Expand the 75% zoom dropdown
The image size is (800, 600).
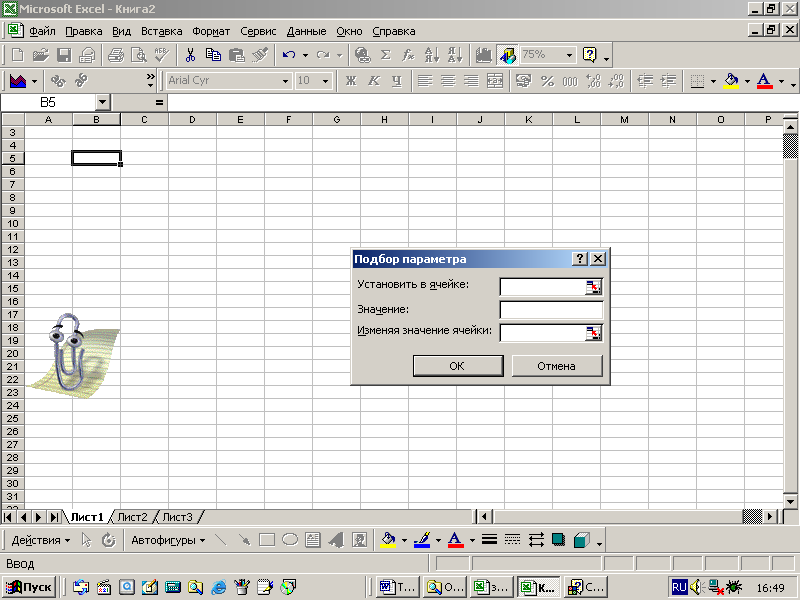[x=569, y=55]
